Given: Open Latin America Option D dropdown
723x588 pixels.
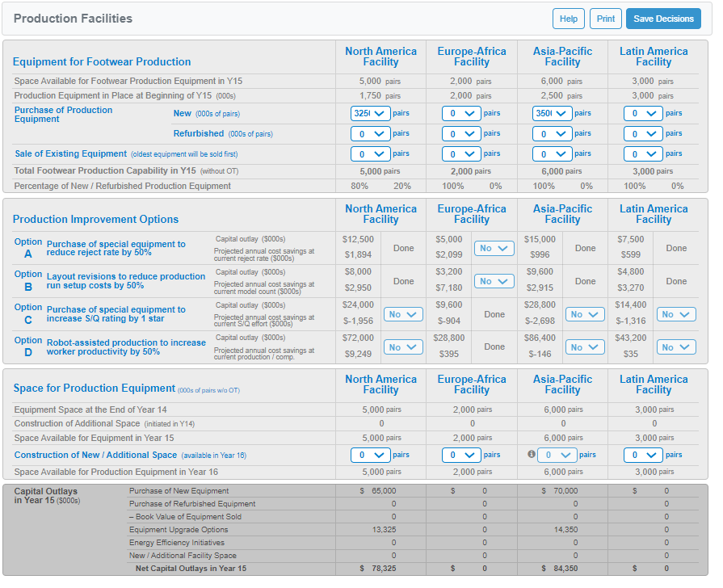Looking at the screenshot, I should pos(676,347).
